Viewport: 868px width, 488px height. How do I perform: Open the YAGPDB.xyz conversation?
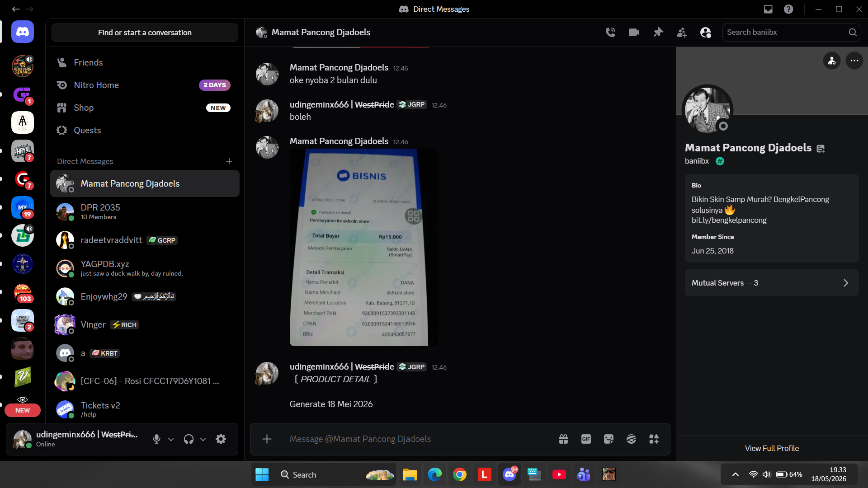click(x=145, y=268)
